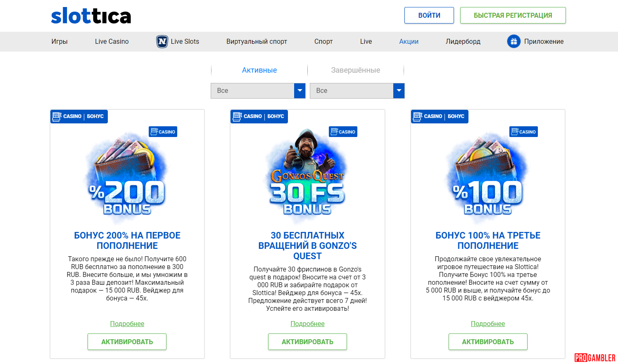Open the right Все filter dropdown
Viewport: 618px width, 364px height.
352,91
